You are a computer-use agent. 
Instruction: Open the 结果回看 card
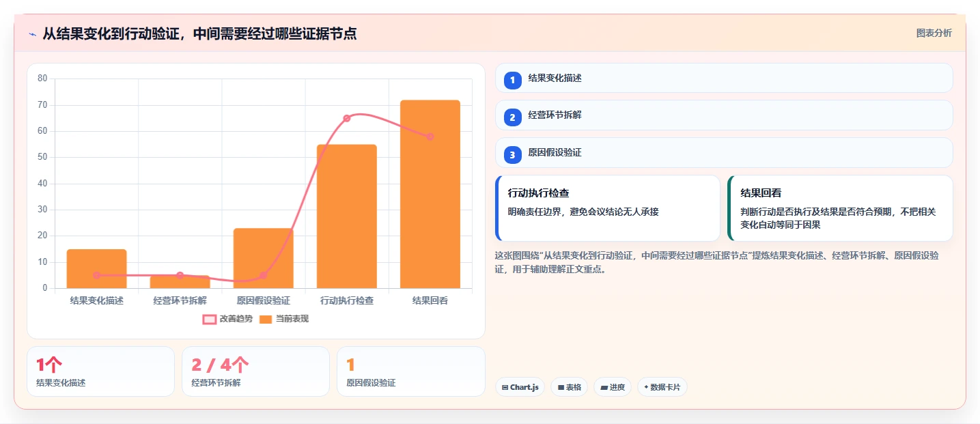840,208
